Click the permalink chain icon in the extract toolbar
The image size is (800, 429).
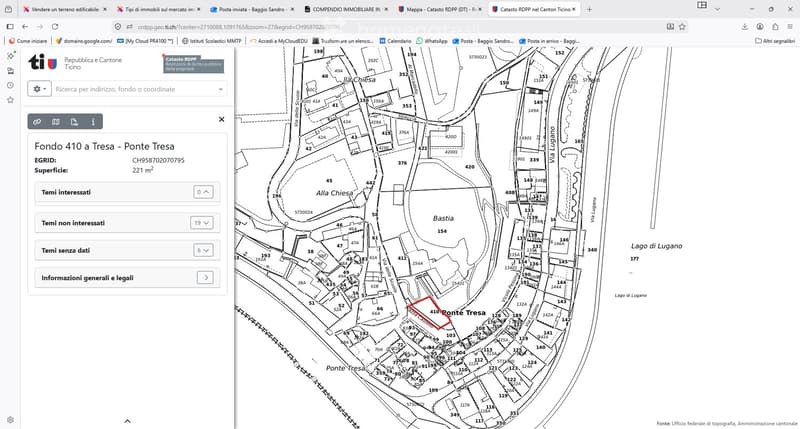click(x=37, y=121)
